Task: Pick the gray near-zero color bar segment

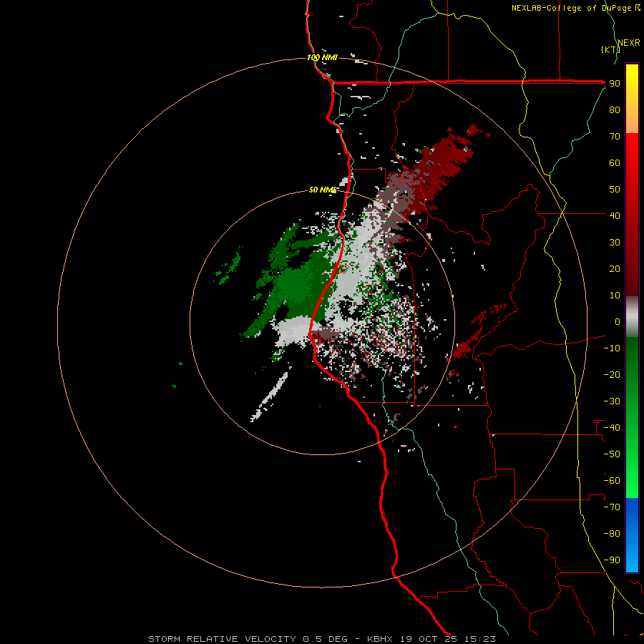Action: click(632, 317)
